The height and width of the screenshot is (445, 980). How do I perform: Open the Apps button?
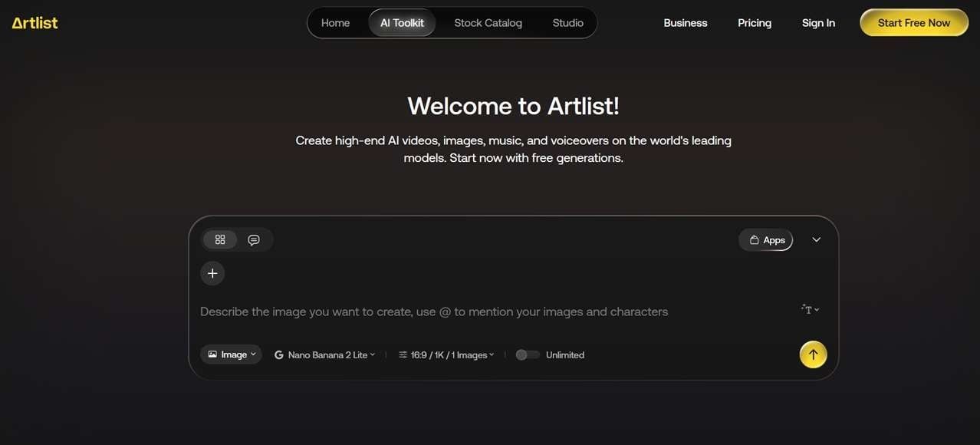click(x=766, y=240)
